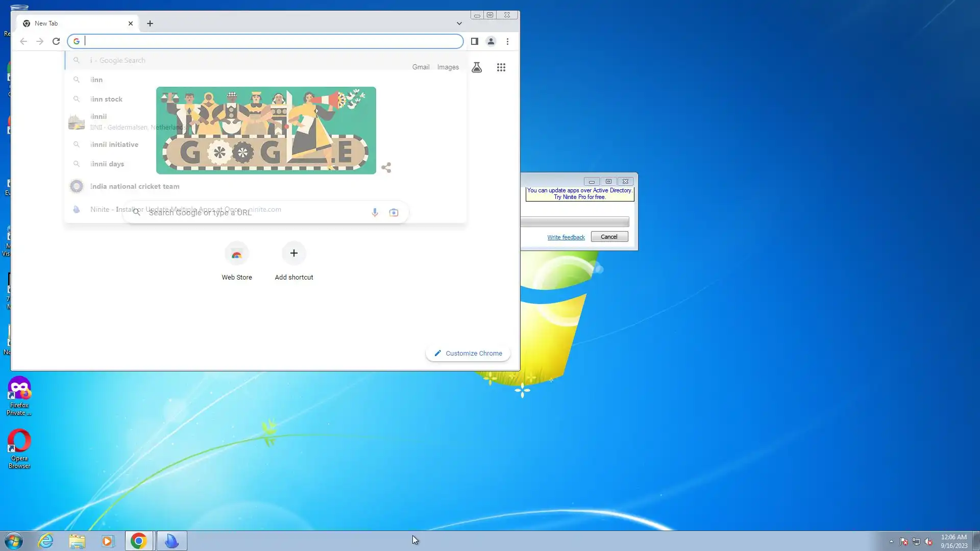
Task: Open the Write feedback link
Action: 566,237
